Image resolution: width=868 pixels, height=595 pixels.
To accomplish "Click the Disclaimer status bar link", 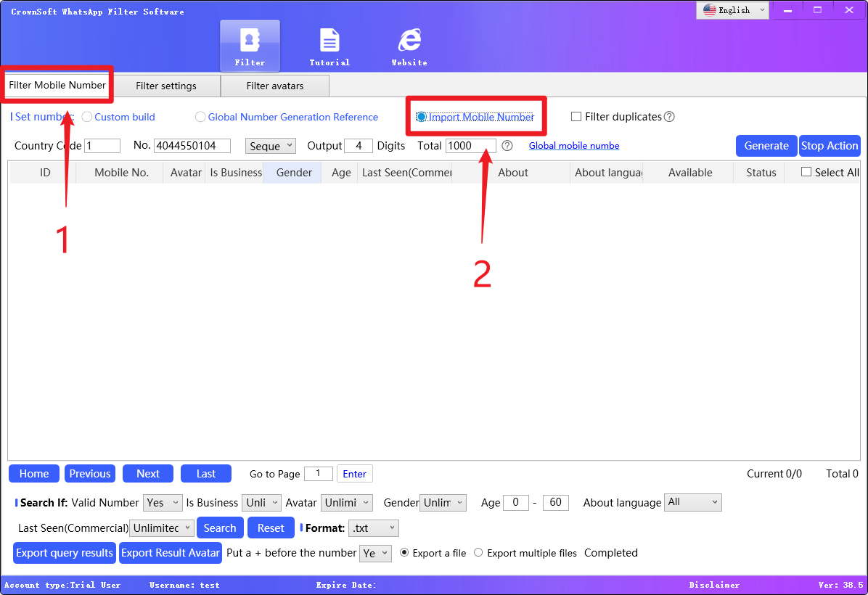I will pos(714,585).
